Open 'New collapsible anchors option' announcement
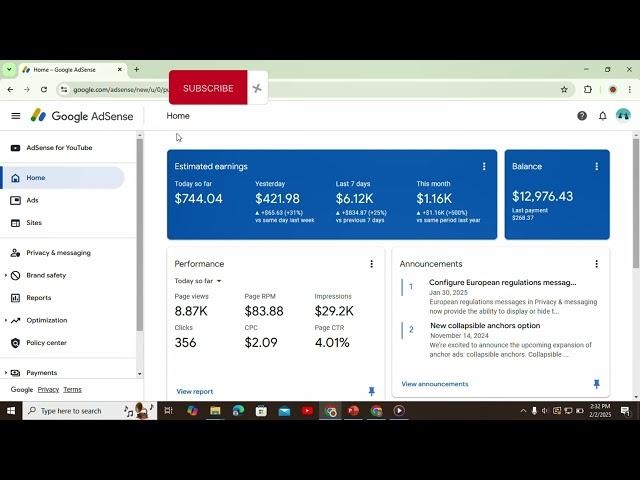The width and height of the screenshot is (640, 480). pyautogui.click(x=485, y=325)
